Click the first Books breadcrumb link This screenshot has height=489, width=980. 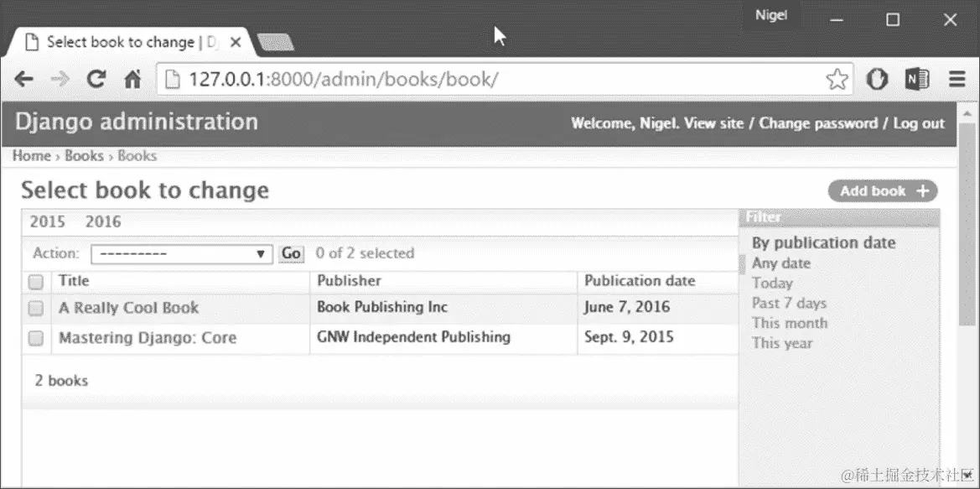tap(84, 156)
